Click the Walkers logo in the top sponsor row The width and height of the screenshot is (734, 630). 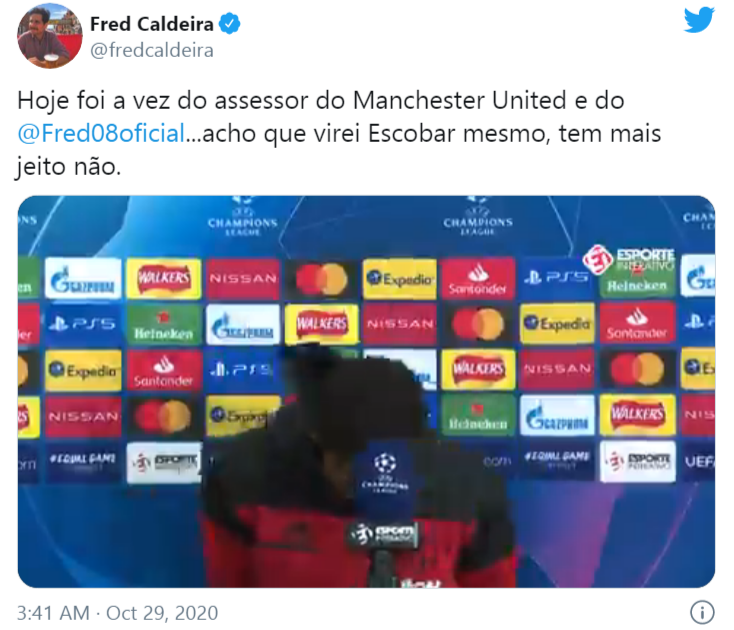pyautogui.click(x=164, y=278)
